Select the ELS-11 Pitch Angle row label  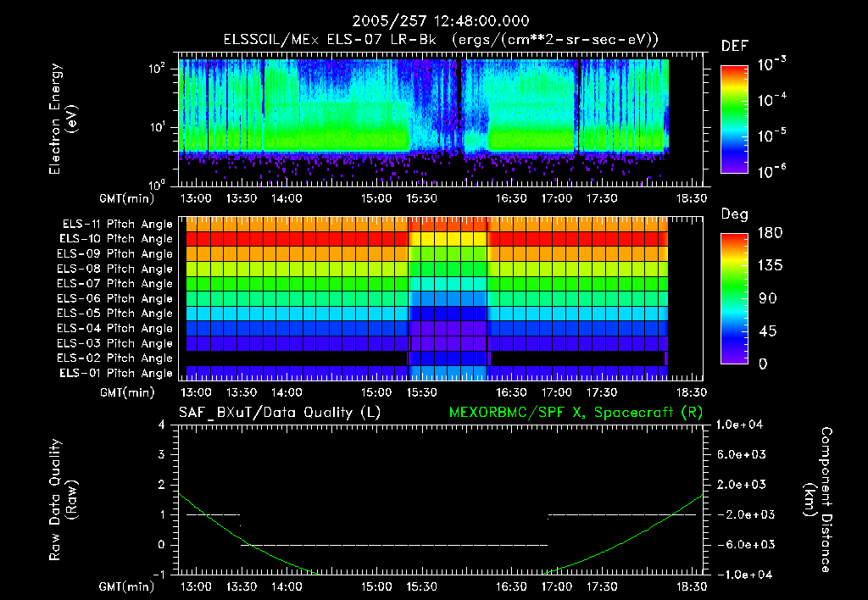coord(117,225)
